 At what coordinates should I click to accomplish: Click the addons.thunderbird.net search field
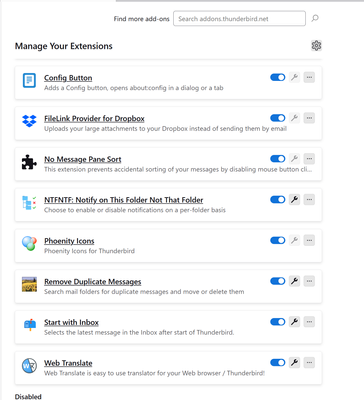point(239,19)
